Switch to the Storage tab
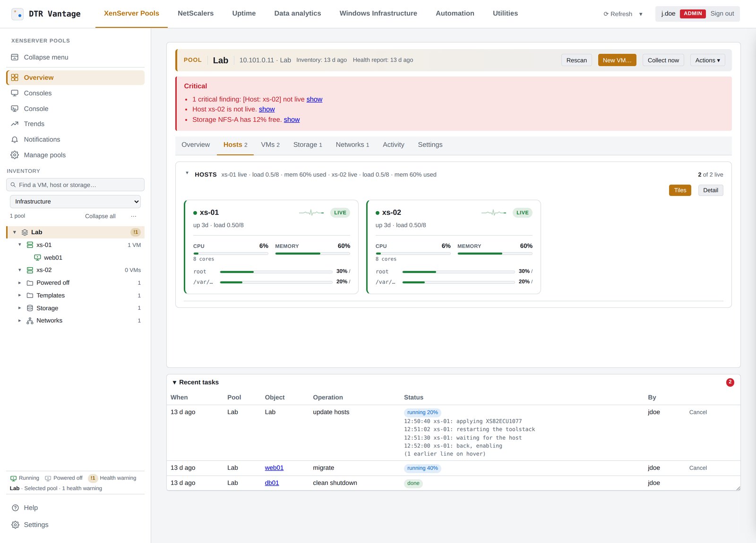 coord(308,145)
